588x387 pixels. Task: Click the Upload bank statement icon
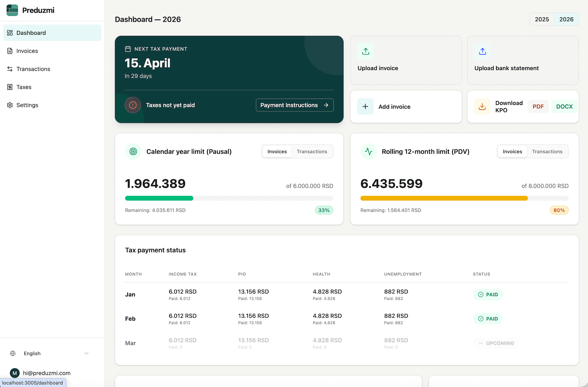[x=482, y=51]
